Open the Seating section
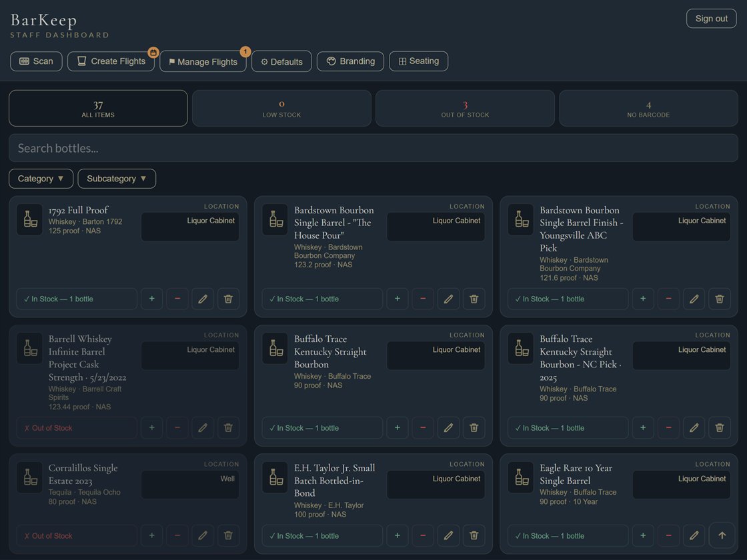 [x=418, y=61]
